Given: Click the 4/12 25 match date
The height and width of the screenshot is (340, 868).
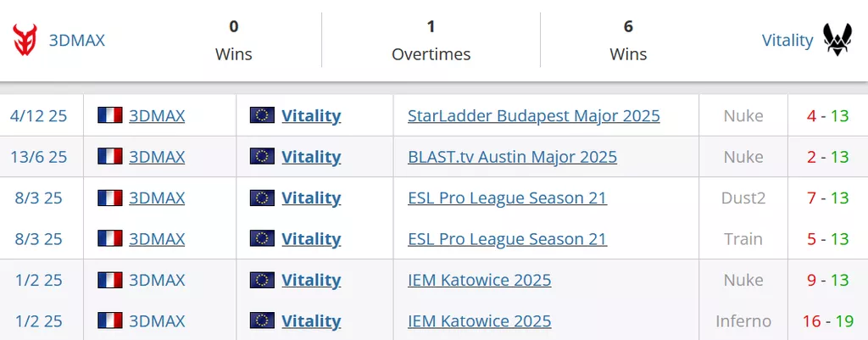Looking at the screenshot, I should click(38, 116).
